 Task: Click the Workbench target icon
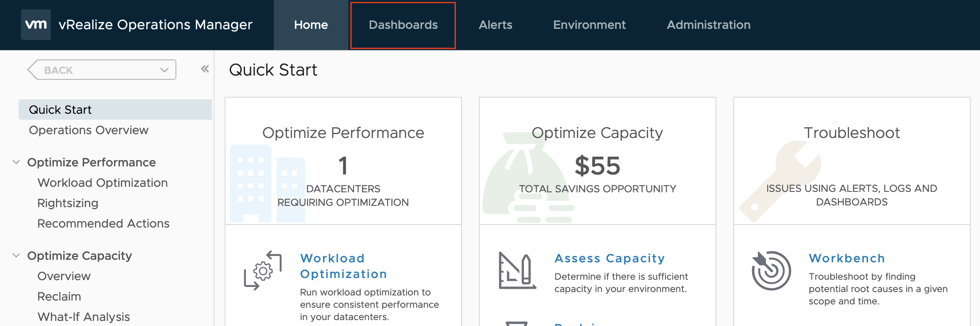[x=771, y=271]
